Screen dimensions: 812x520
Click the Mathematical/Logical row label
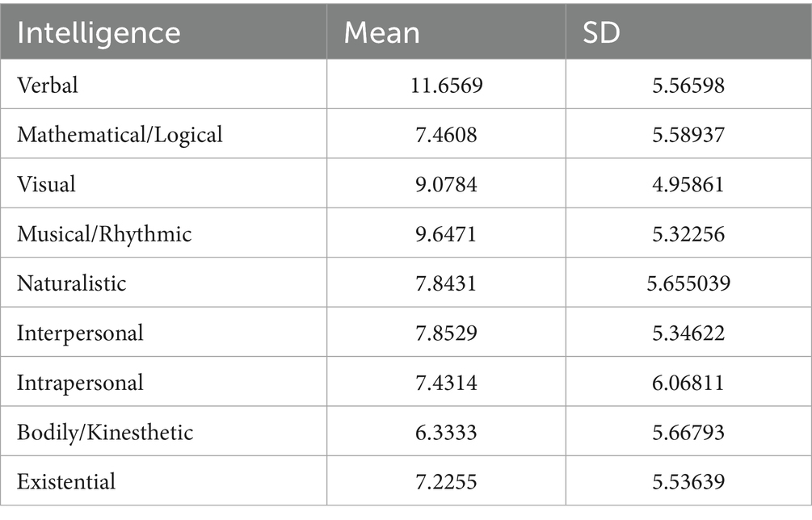(x=120, y=135)
